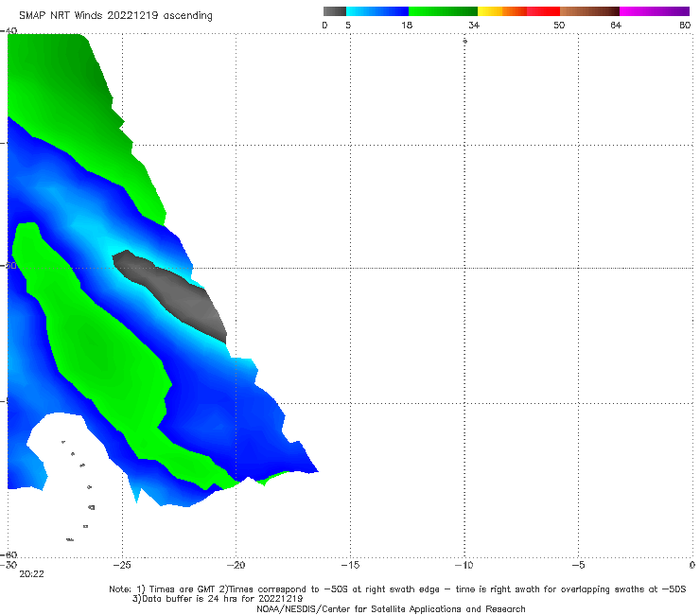Click the colorbar label '64'
Viewport: 700px width, 615px height.
(x=616, y=25)
